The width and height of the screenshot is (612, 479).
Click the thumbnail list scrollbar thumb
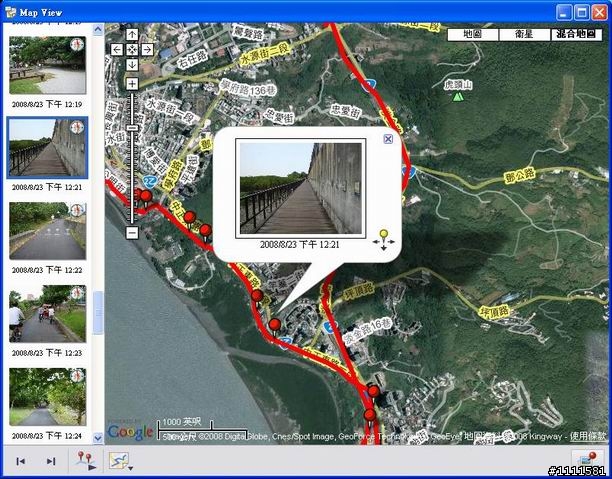coord(98,312)
